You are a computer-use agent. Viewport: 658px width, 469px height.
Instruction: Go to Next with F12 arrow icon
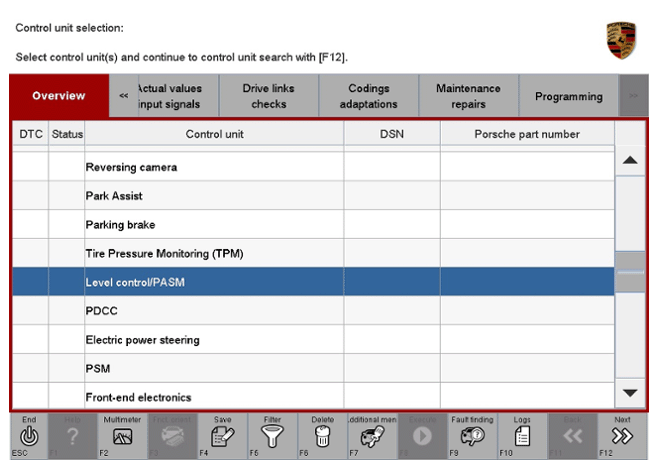622,436
